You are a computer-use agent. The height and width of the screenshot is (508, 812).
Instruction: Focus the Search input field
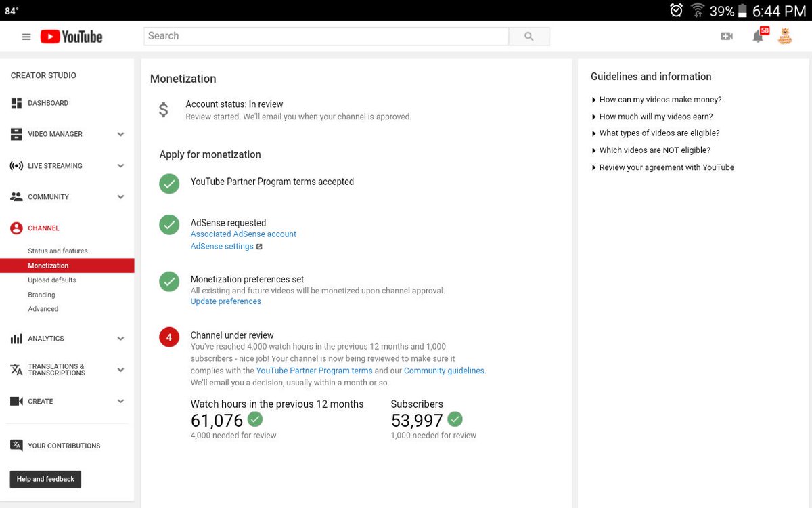click(x=326, y=37)
